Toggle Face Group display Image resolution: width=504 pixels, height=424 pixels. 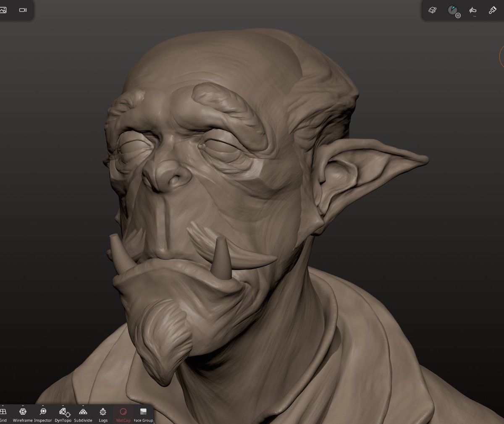tap(143, 414)
